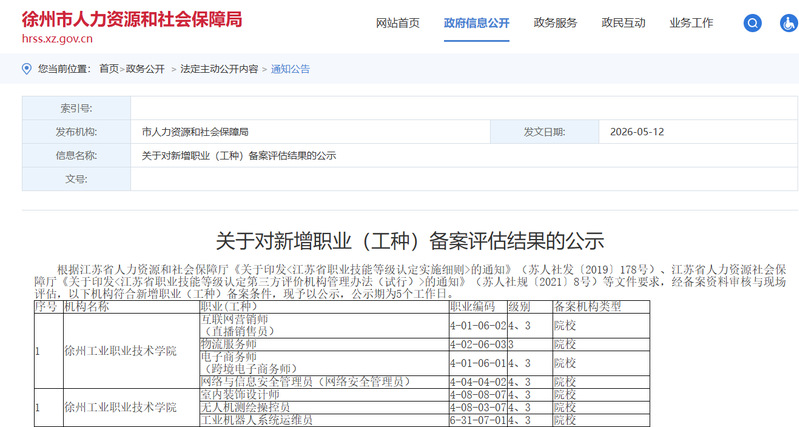The width and height of the screenshot is (799, 427).
Task: Click the blue search magnifier icon
Action: point(753,23)
